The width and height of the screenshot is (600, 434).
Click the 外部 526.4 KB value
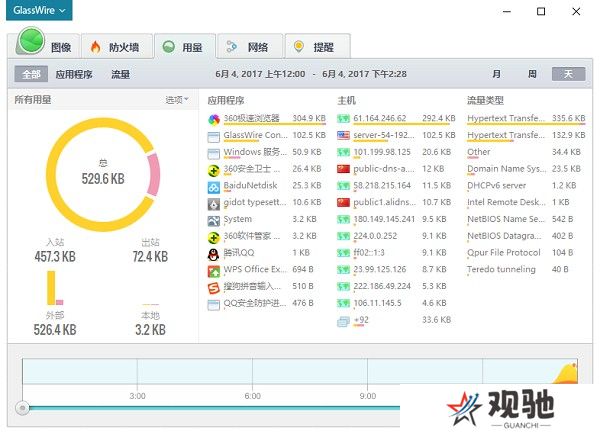pos(55,330)
